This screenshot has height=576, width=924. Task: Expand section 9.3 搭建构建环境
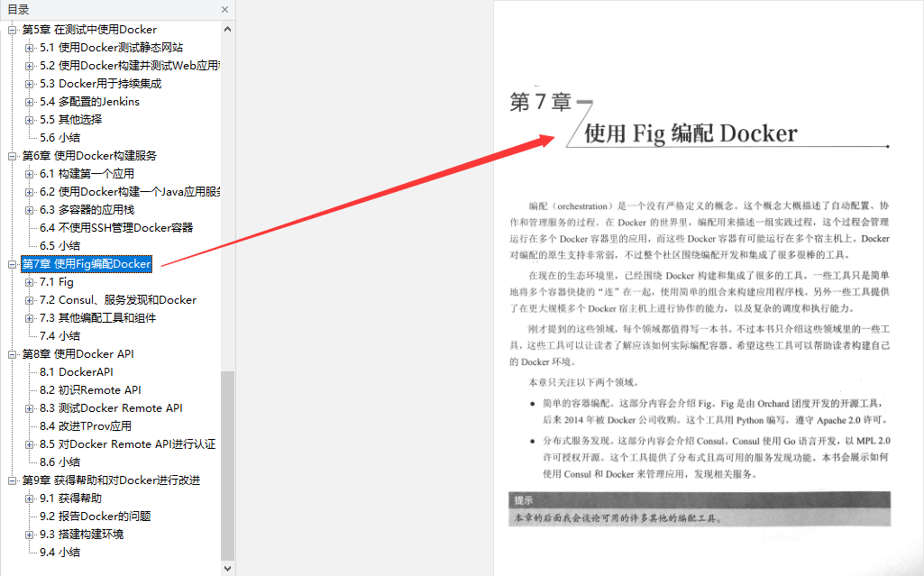(29, 535)
